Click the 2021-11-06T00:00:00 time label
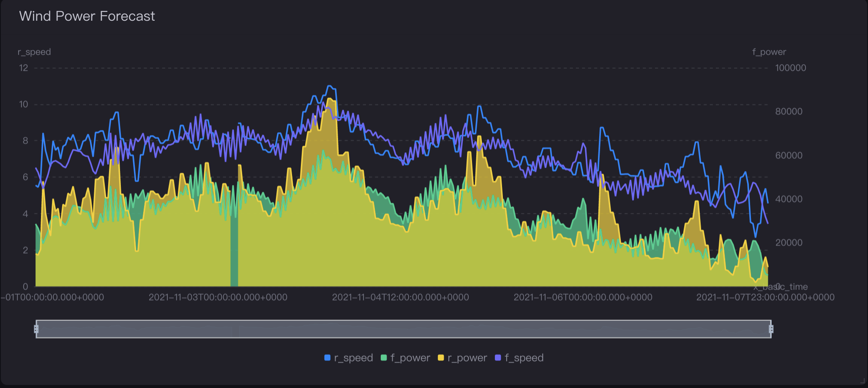The width and height of the screenshot is (868, 388). [583, 297]
